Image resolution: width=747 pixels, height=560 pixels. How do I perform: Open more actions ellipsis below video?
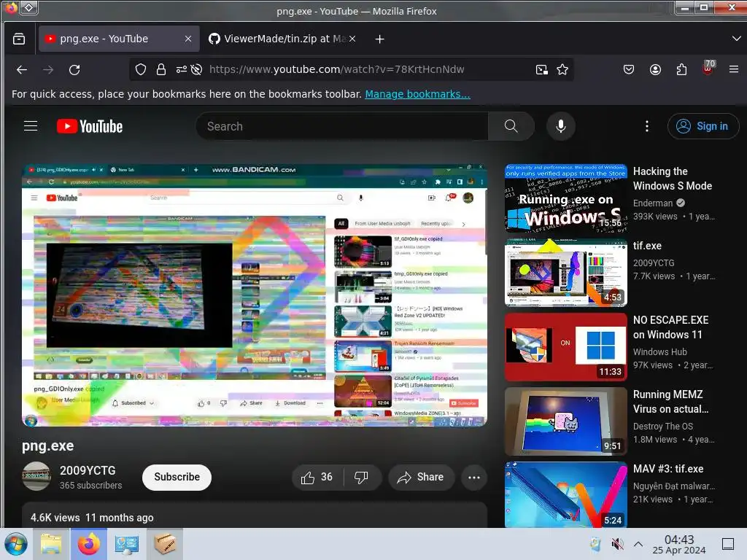point(474,478)
